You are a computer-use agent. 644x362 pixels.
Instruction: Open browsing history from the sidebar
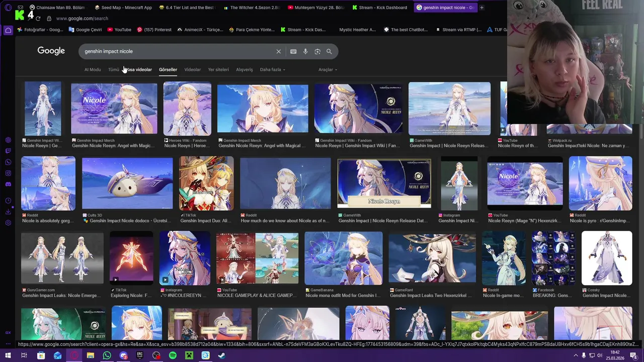coord(8,201)
